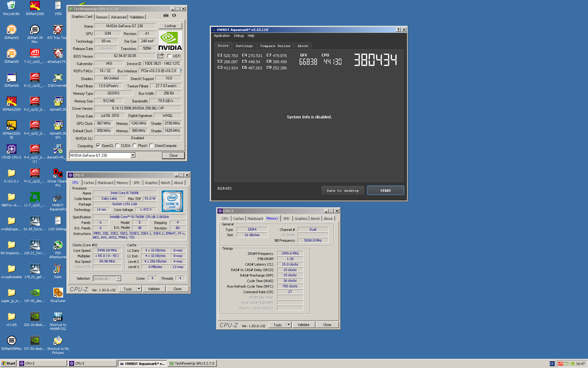
Task: Open Application menu in Aquamark3
Action: click(222, 36)
